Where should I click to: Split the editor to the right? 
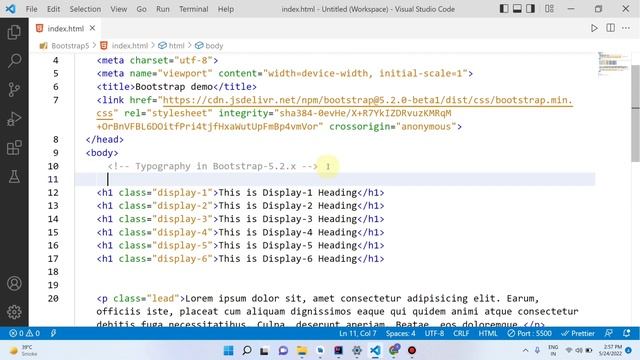[x=610, y=28]
